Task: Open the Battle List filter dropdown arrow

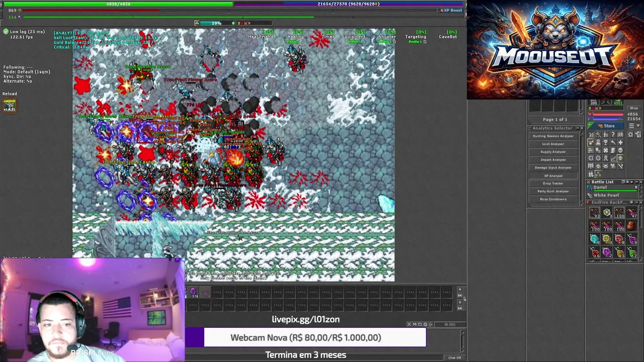Action: tap(631, 182)
